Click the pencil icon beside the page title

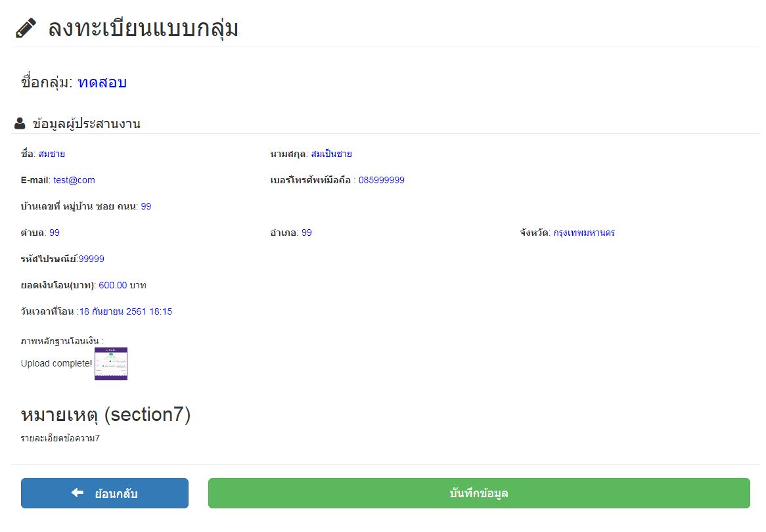coord(25,28)
